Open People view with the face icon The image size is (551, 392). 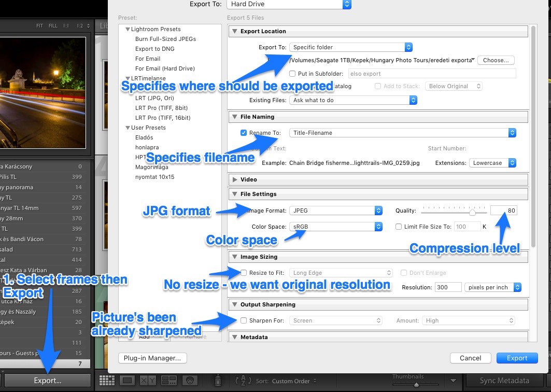click(x=190, y=381)
